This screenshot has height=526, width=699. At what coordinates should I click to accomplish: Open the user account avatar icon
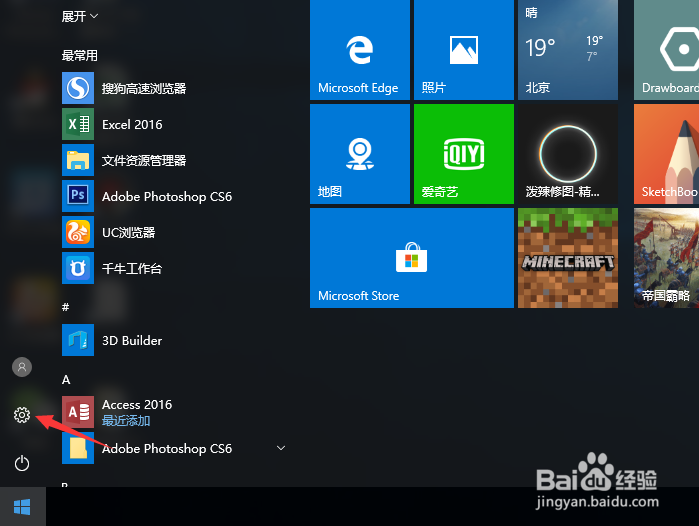coord(22,367)
